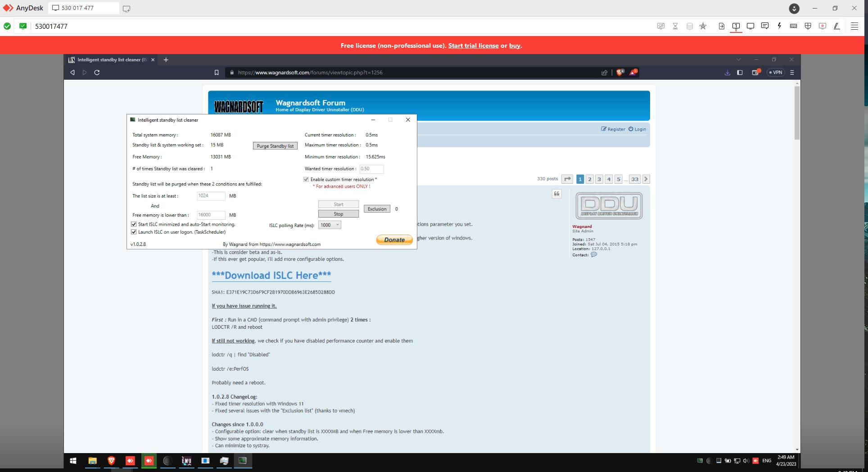The image size is (868, 472).
Task: Click the AnyDesk privacy mode icon
Action: (660, 26)
